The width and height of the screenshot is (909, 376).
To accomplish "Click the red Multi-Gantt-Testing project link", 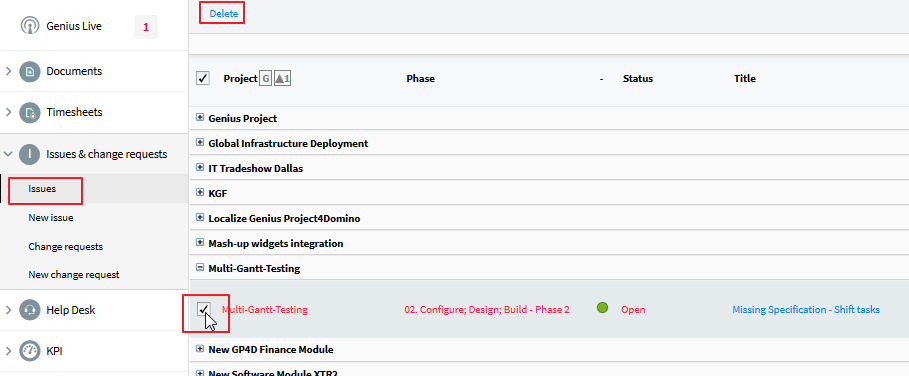I will 264,310.
